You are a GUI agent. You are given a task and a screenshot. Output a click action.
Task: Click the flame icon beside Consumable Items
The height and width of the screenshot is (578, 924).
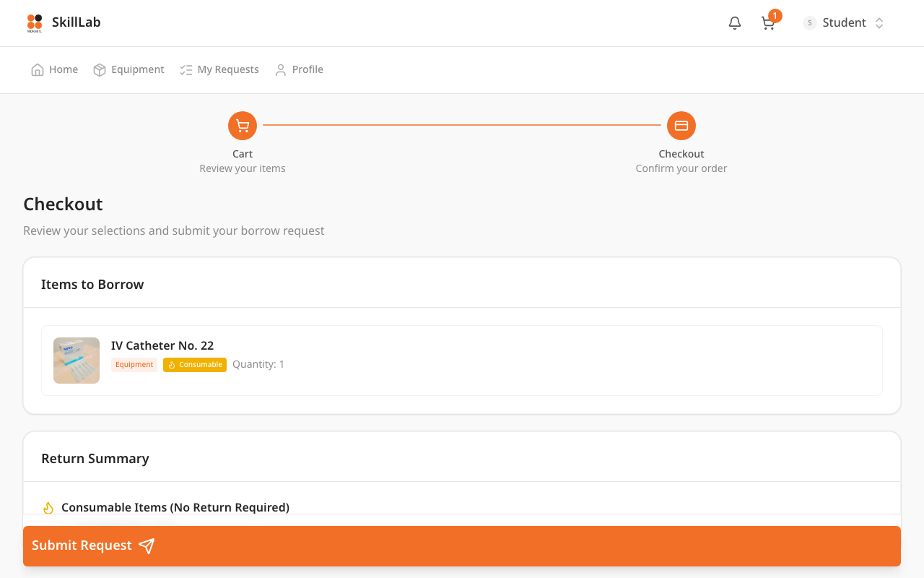(48, 508)
